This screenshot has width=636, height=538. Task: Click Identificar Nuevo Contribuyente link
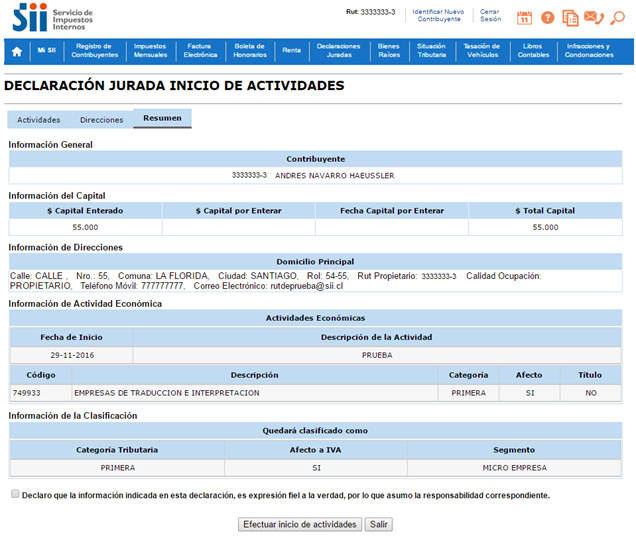pyautogui.click(x=439, y=15)
